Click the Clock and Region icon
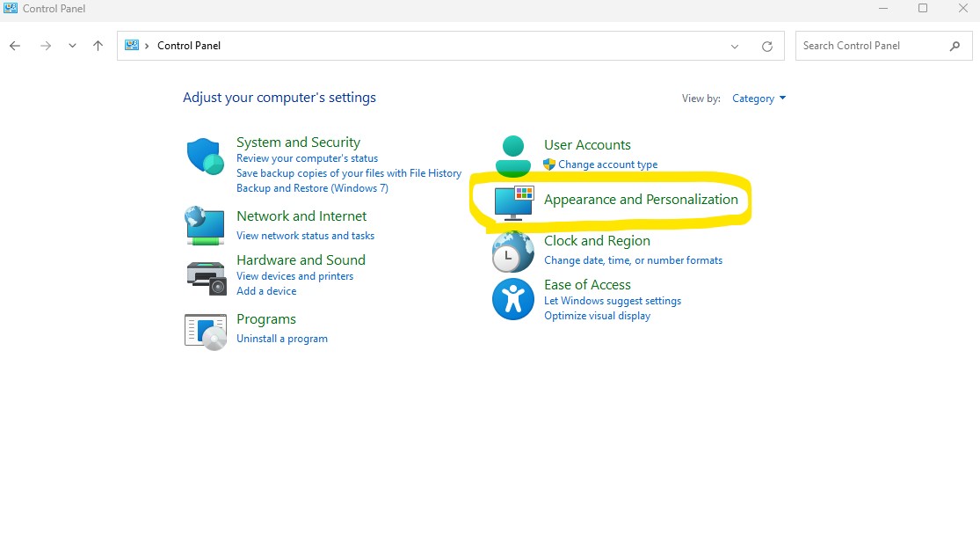The height and width of the screenshot is (548, 980). [x=512, y=252]
